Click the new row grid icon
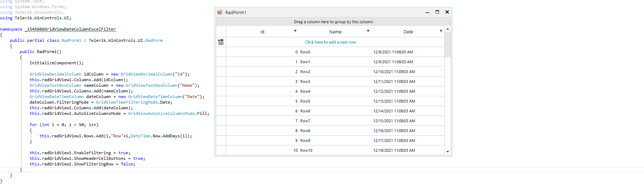Viewport: 644px width, 196px height. point(221,42)
